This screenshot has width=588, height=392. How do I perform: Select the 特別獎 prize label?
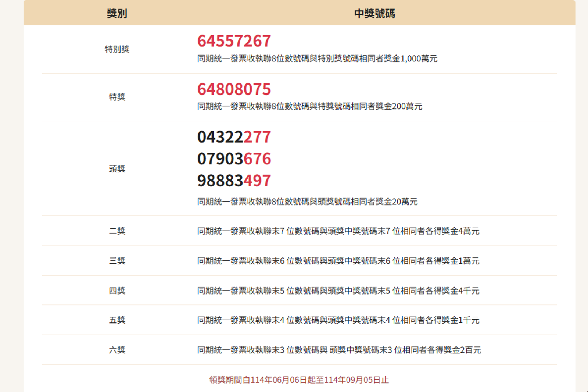tap(117, 49)
